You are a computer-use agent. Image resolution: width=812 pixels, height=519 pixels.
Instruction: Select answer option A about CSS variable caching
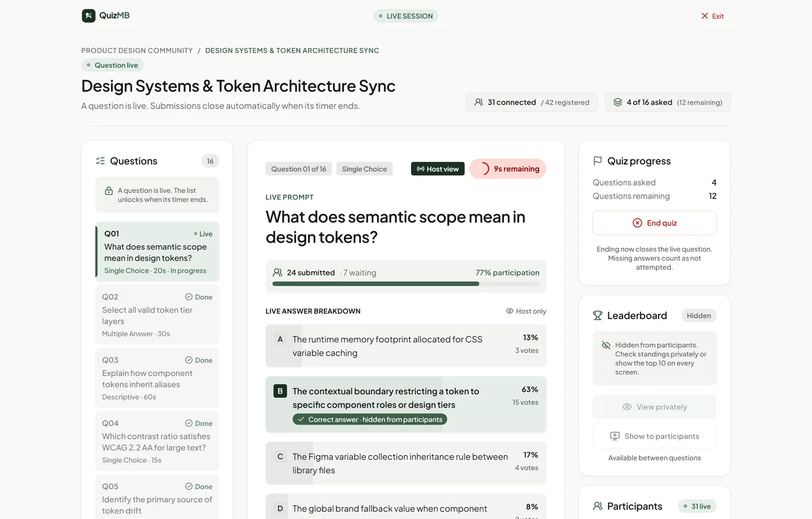click(406, 346)
